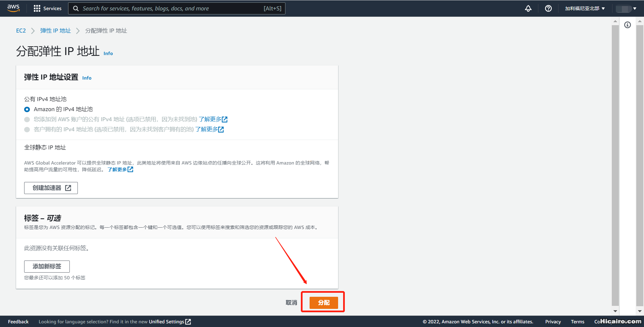
Task: Open the EC2 breadcrumb link
Action: tap(21, 31)
